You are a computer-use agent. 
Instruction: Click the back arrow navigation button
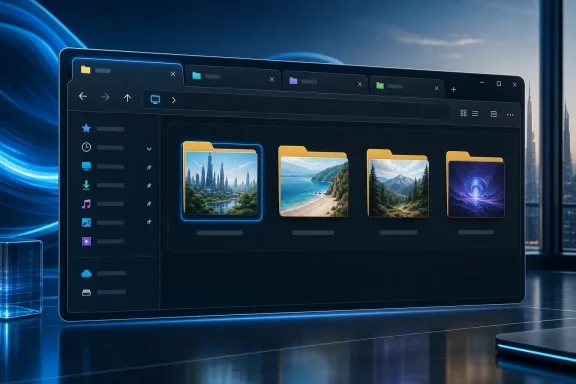tap(83, 96)
